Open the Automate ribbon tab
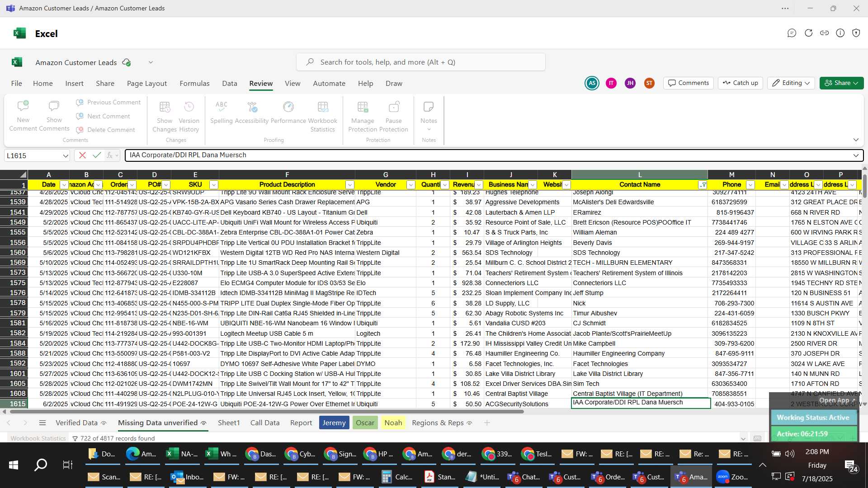The width and height of the screenshot is (868, 488). tap(329, 84)
